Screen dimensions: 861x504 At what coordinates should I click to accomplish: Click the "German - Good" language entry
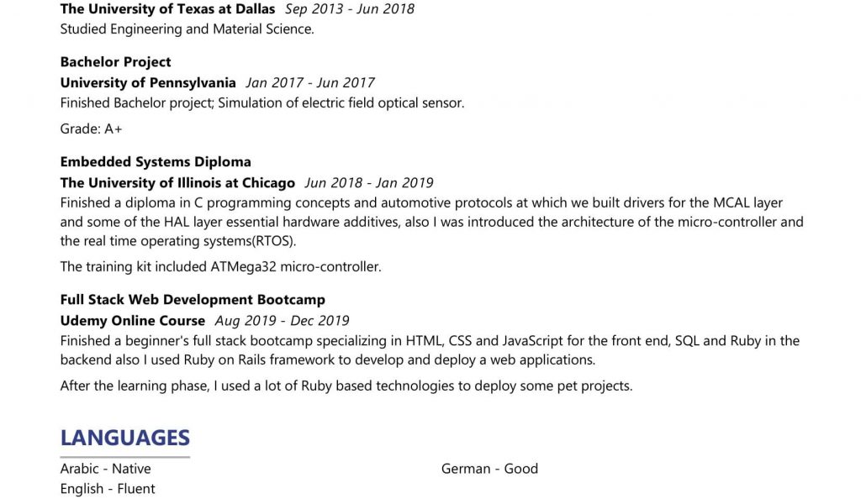(x=489, y=469)
